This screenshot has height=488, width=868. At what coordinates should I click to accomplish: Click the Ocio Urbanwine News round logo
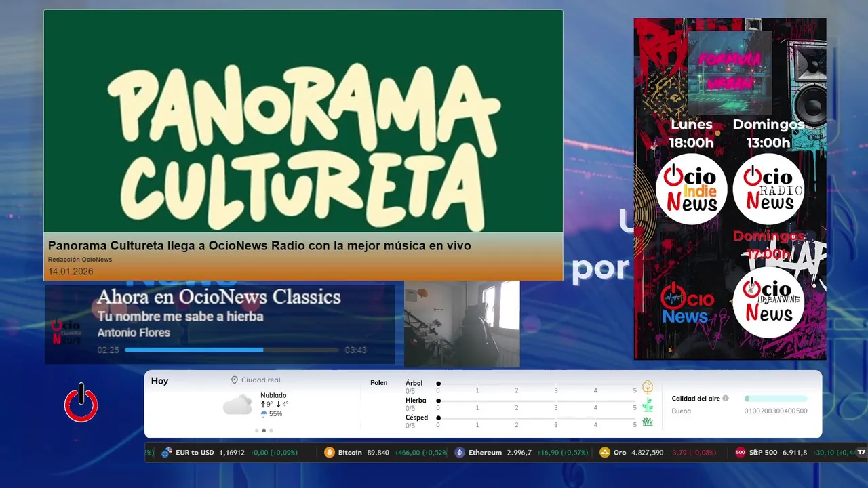tap(768, 302)
